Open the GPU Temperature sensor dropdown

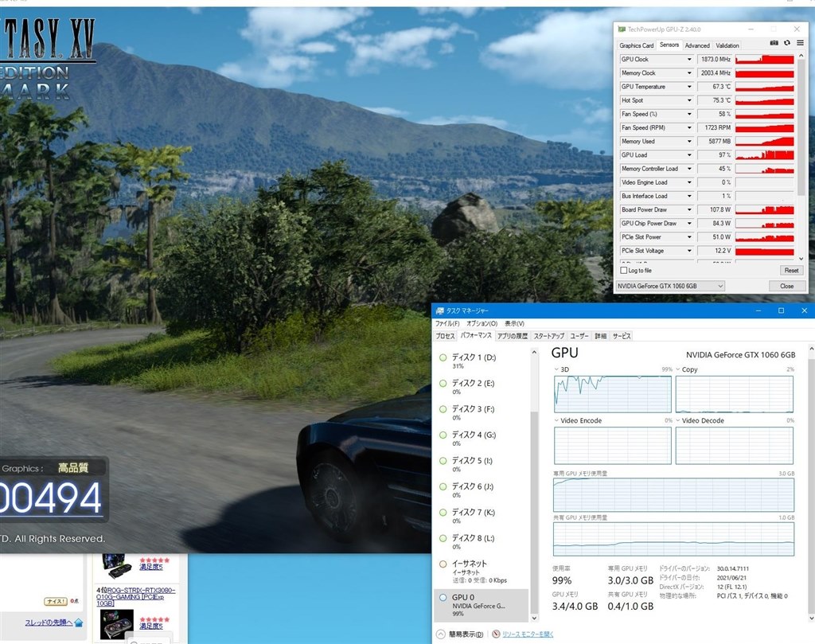coord(689,87)
